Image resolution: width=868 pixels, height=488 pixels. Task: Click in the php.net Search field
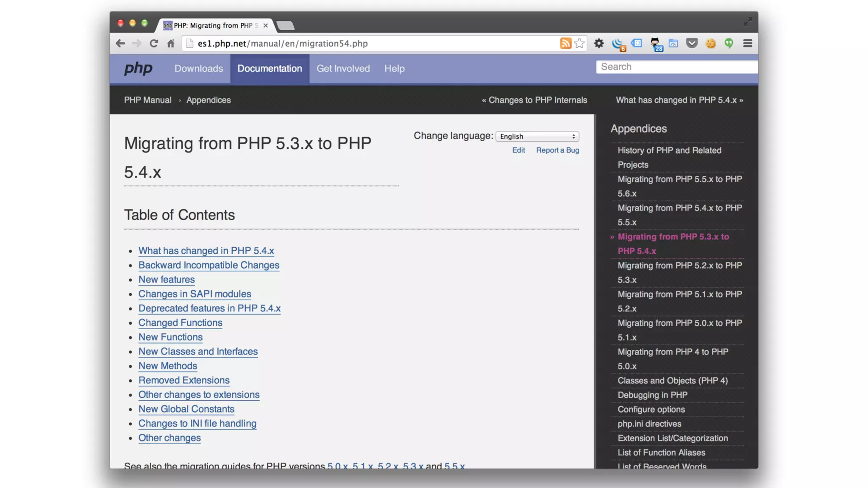click(x=676, y=67)
